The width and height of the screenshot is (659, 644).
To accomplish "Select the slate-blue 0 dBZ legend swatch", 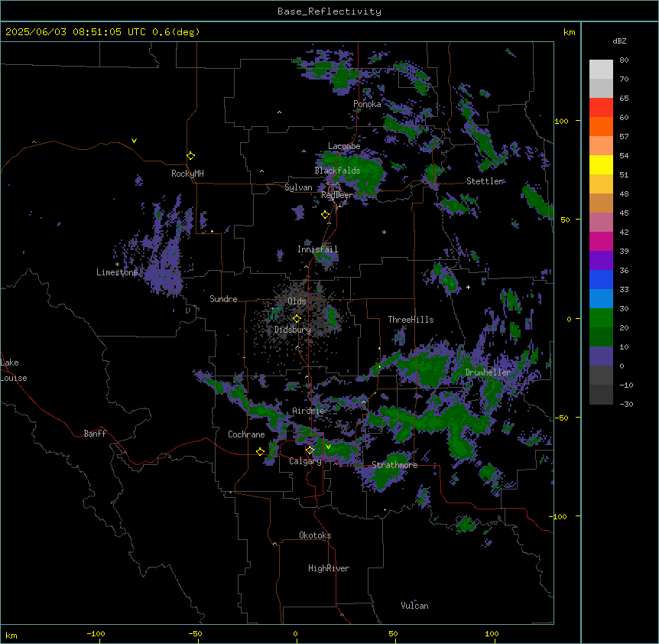I will coord(601,356).
